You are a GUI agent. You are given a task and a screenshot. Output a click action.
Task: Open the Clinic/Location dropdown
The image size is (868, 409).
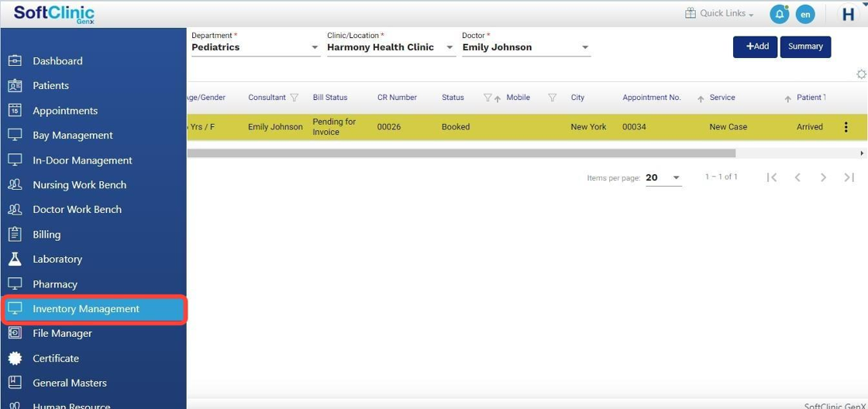pos(449,47)
